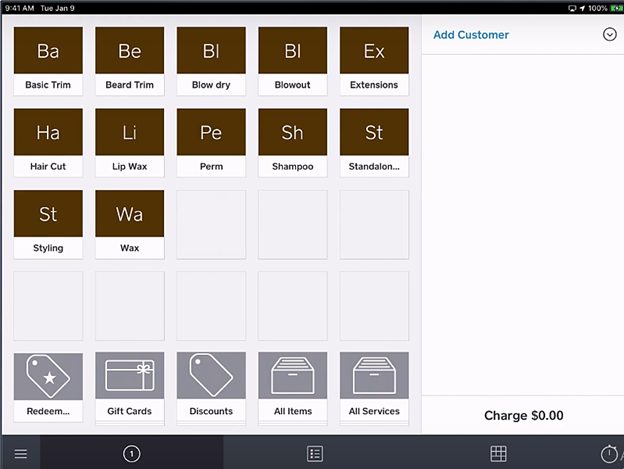Tap the AirPlay screen mirroring icon

click(572, 8)
